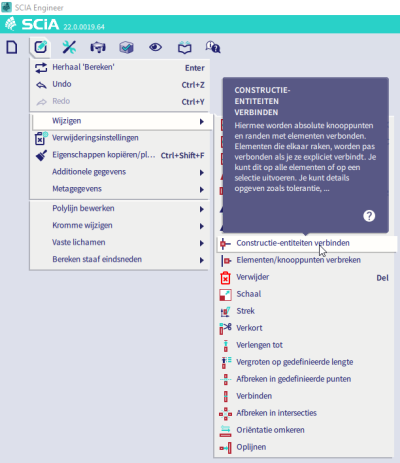Choose the Redo menu entry
Screen dimensions: 400x463
pyautogui.click(x=120, y=102)
